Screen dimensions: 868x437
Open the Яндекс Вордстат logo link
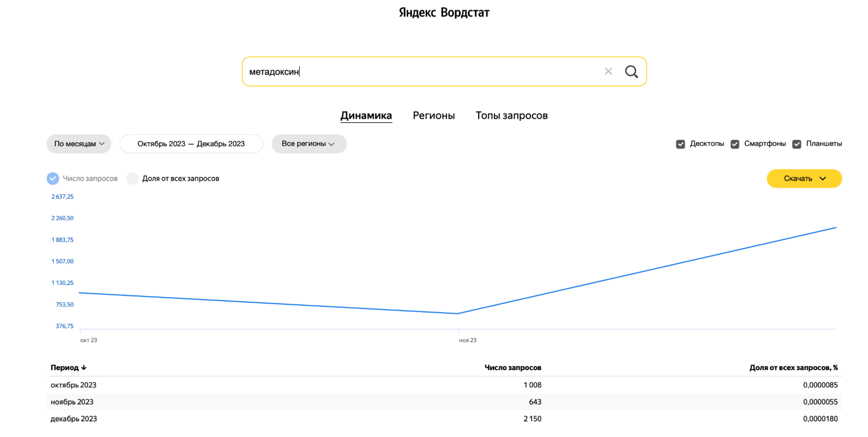(444, 13)
